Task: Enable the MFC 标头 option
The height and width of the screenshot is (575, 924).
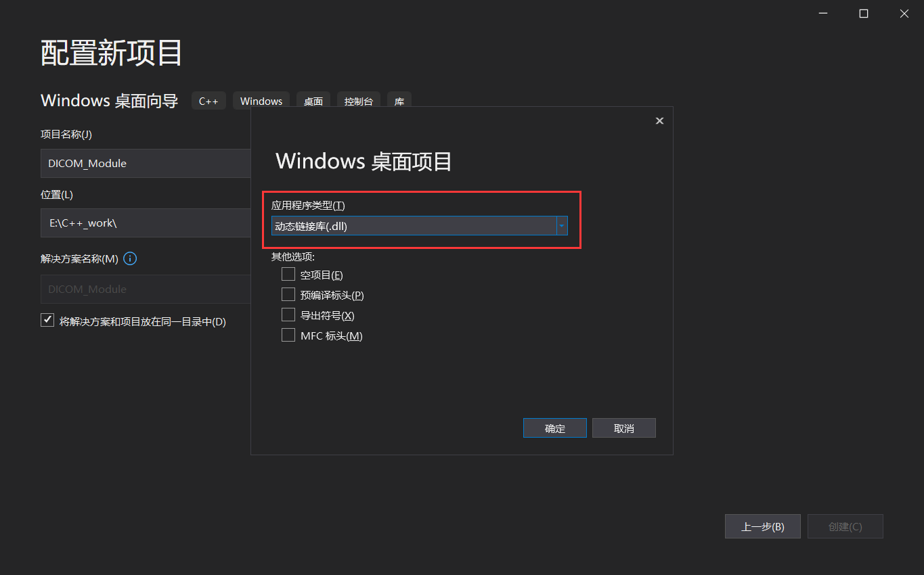Action: (288, 335)
